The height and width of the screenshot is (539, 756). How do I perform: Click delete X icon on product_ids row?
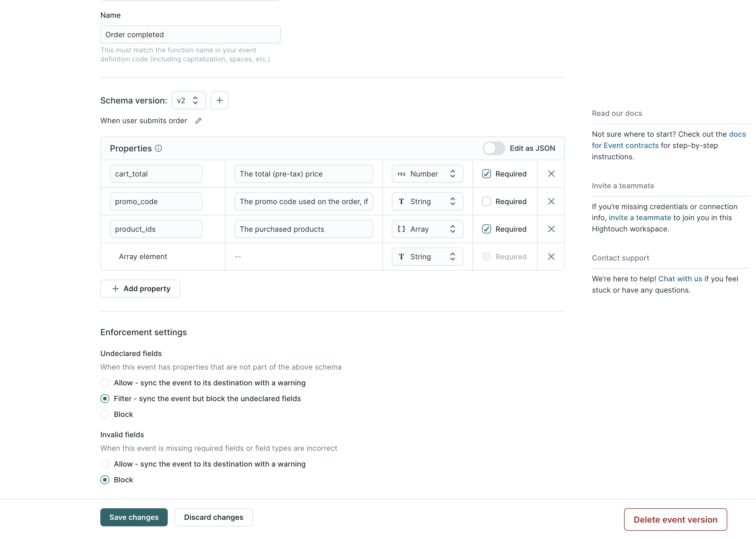click(551, 229)
